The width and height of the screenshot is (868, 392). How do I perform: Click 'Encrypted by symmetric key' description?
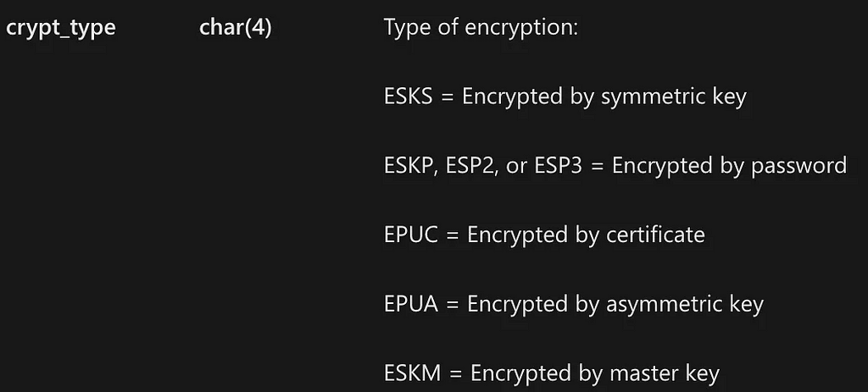pos(604,97)
